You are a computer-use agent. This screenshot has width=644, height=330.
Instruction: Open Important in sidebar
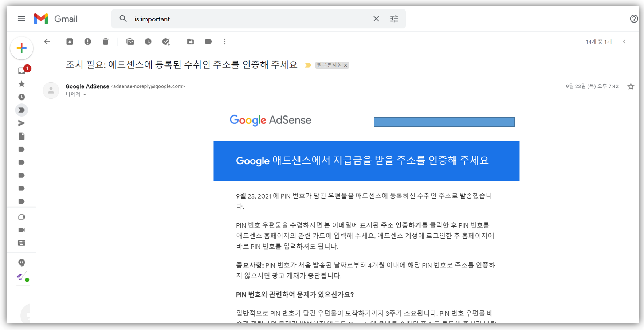click(21, 110)
